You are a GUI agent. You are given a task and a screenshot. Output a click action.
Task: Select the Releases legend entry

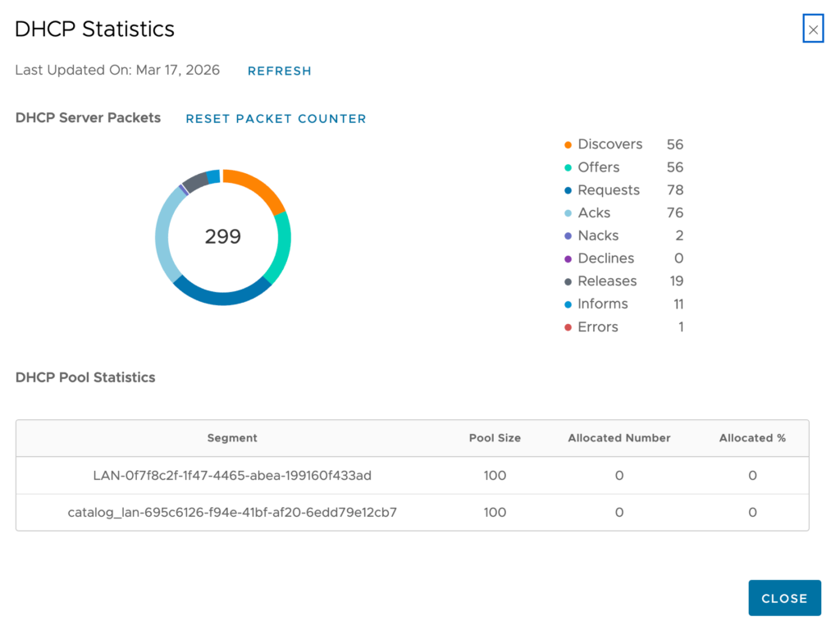[607, 281]
